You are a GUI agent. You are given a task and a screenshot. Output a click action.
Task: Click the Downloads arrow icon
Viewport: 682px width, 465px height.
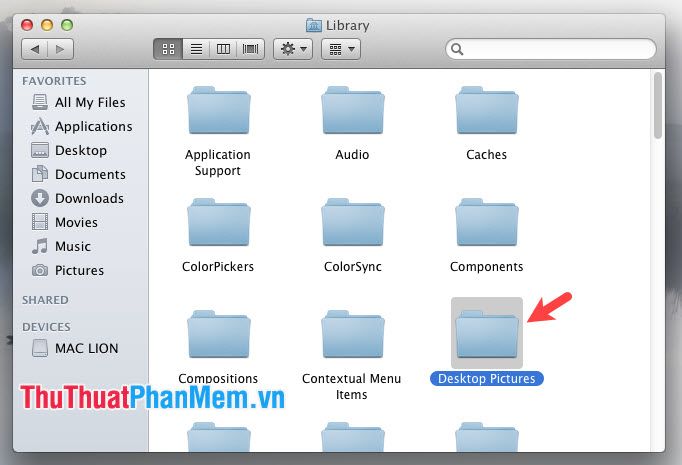(x=40, y=198)
